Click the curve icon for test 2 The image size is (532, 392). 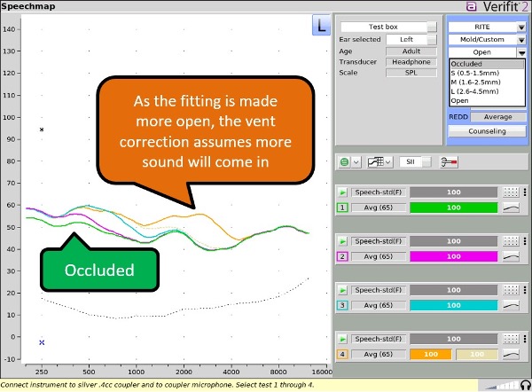click(x=511, y=256)
